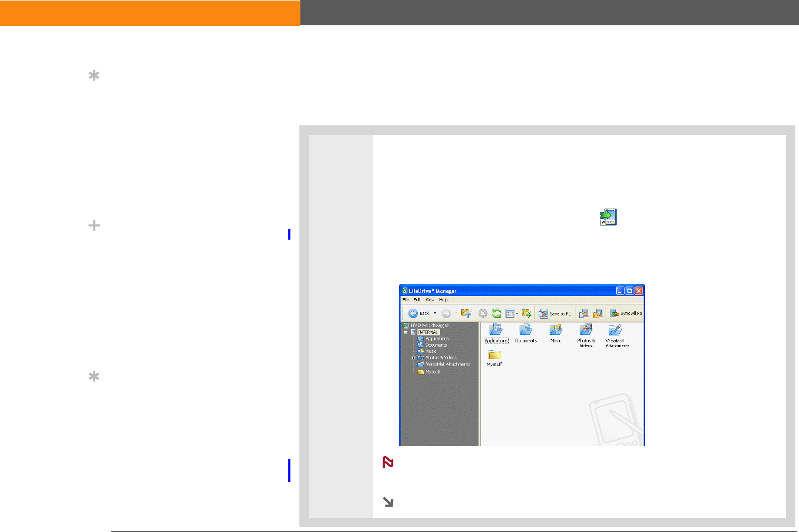Click the green Refresh arrows icon

pyautogui.click(x=496, y=313)
